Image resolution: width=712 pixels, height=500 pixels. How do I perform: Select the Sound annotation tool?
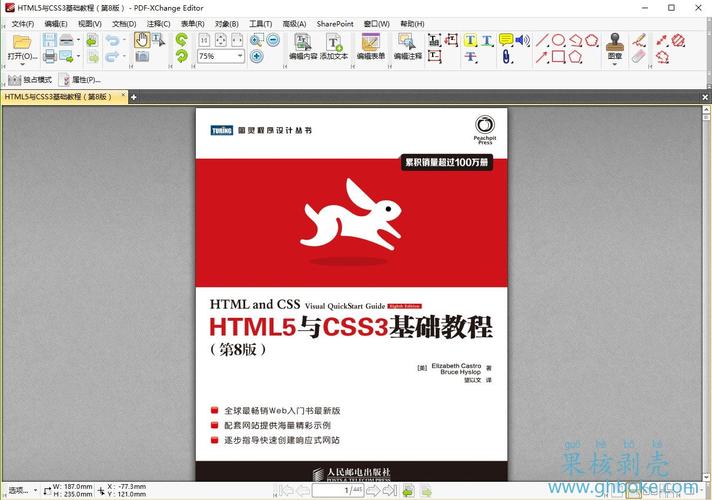(x=523, y=40)
